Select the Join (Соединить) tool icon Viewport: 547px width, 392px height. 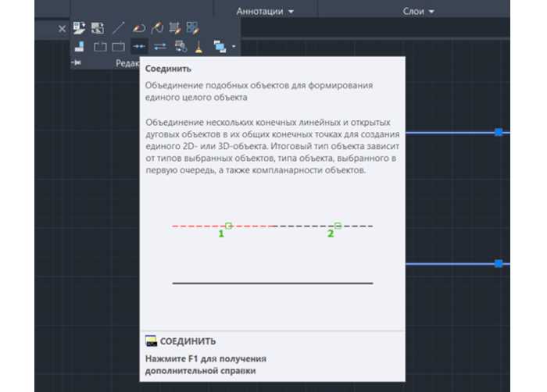coord(139,46)
